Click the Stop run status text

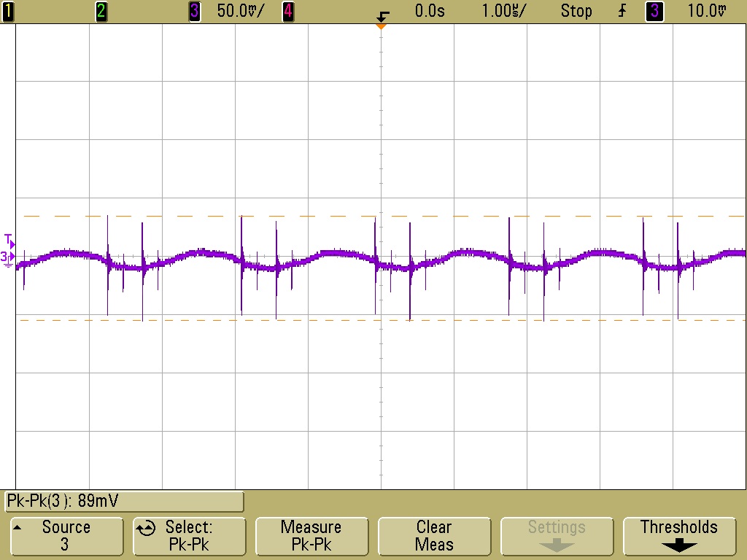[x=576, y=11]
